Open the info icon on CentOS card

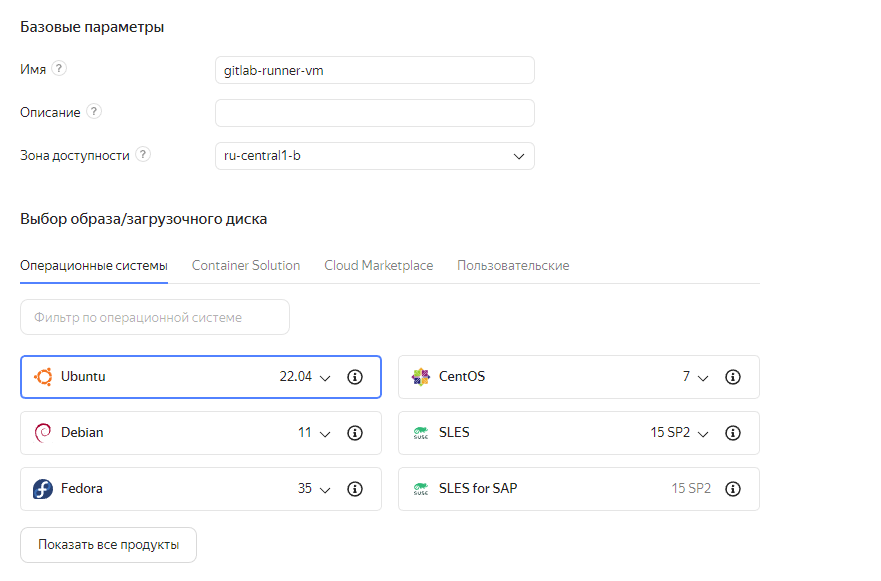coord(732,377)
